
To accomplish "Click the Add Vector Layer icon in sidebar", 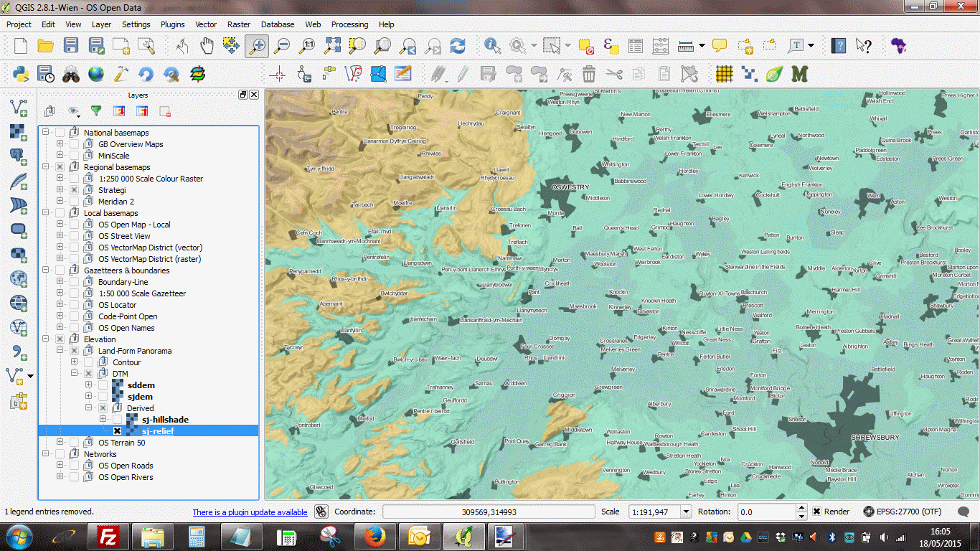I will tap(19, 108).
